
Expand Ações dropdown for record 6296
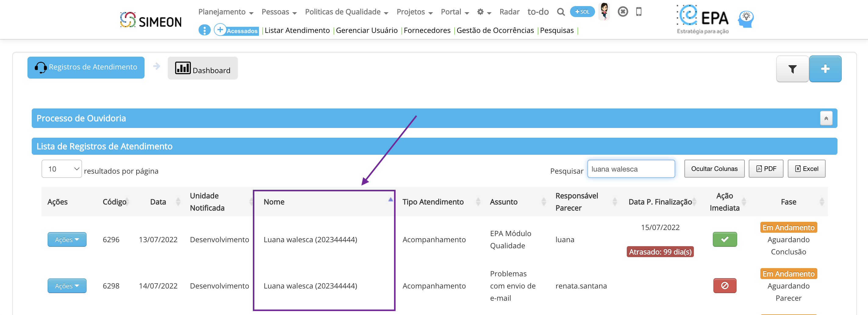pyautogui.click(x=67, y=240)
